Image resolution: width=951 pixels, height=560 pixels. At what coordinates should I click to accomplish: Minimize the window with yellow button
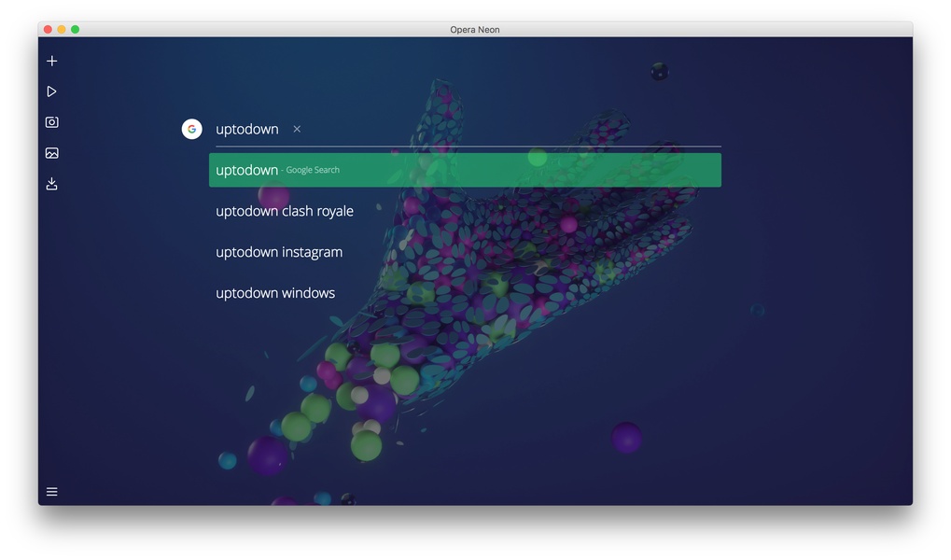62,30
